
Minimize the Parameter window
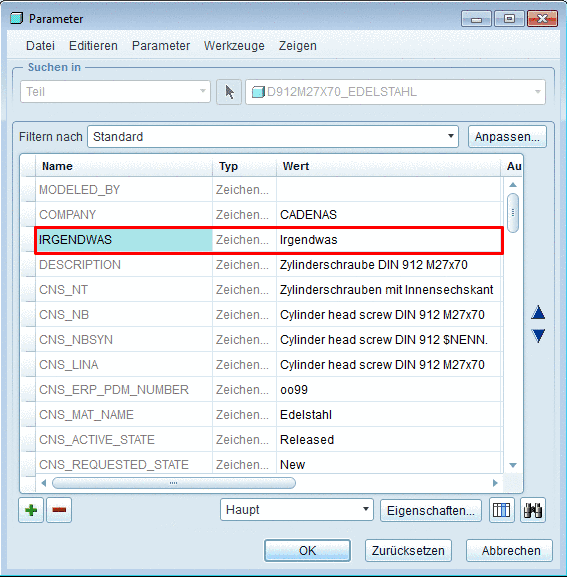pyautogui.click(x=476, y=18)
